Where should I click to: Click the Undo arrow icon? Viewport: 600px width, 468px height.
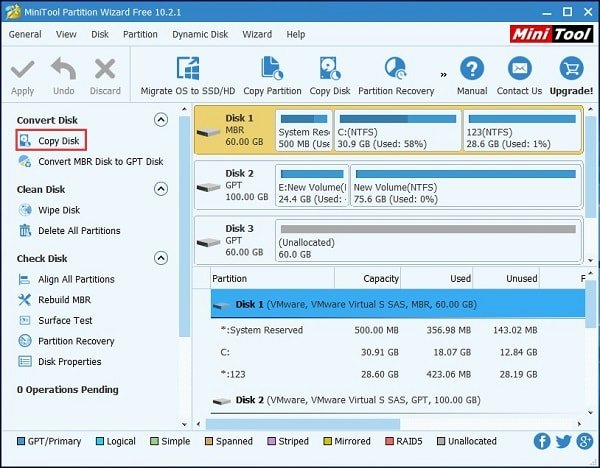click(64, 68)
